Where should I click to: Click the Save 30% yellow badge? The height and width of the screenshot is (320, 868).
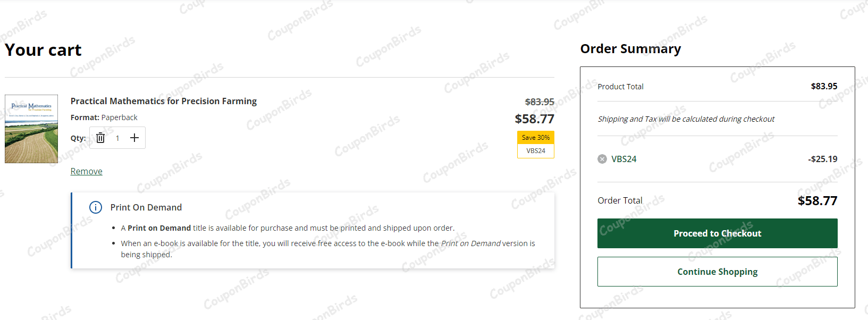coord(536,138)
